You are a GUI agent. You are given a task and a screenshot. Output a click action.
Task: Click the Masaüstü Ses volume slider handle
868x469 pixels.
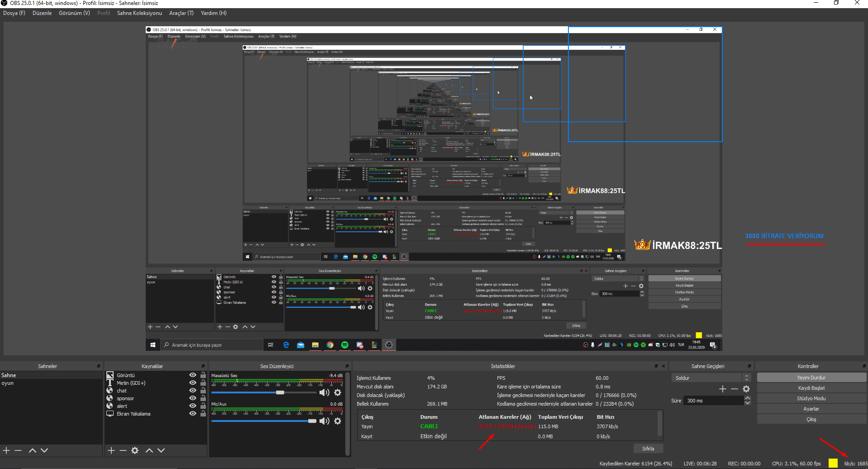(280, 392)
